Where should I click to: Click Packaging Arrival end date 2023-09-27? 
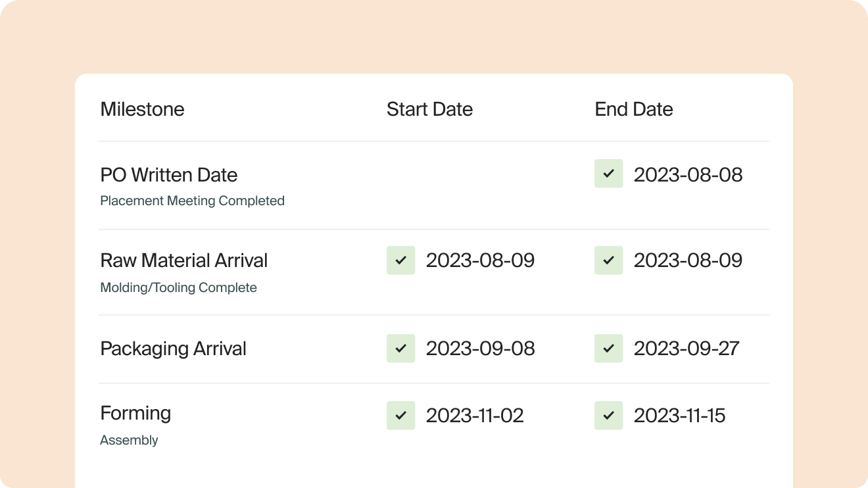point(687,349)
